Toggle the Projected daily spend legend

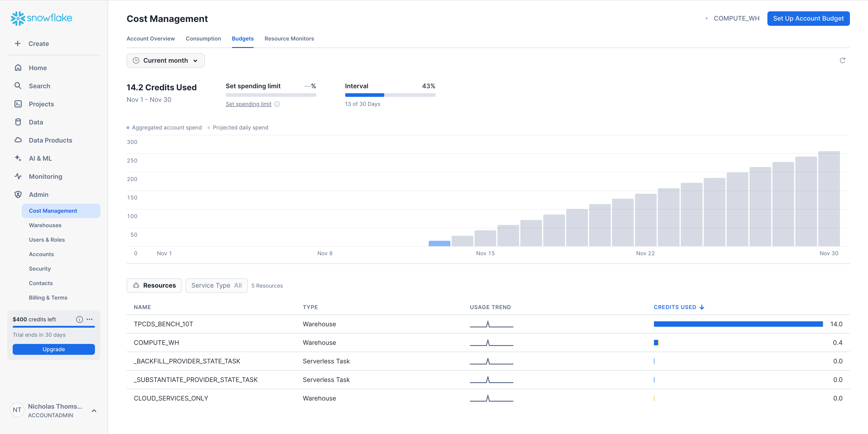[238, 127]
